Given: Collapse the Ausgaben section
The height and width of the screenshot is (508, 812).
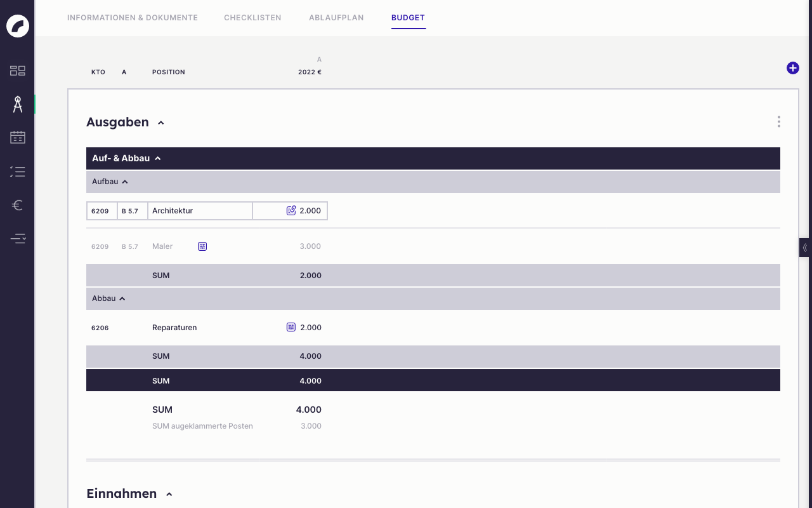Looking at the screenshot, I should (161, 123).
